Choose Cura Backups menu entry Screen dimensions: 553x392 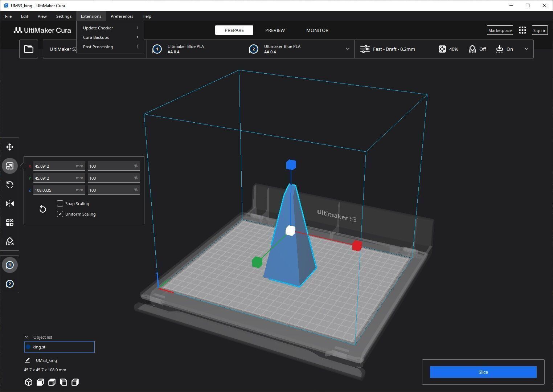110,37
